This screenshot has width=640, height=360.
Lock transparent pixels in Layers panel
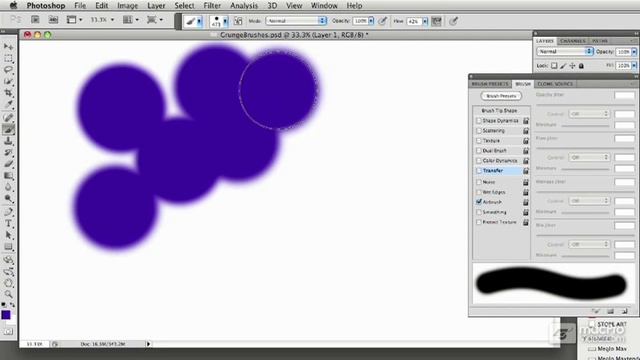point(554,65)
